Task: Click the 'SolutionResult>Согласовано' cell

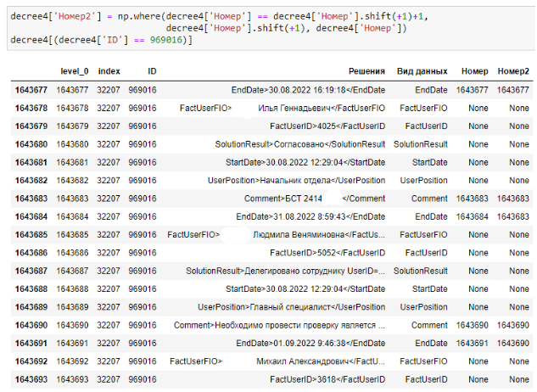Action: [x=322, y=144]
